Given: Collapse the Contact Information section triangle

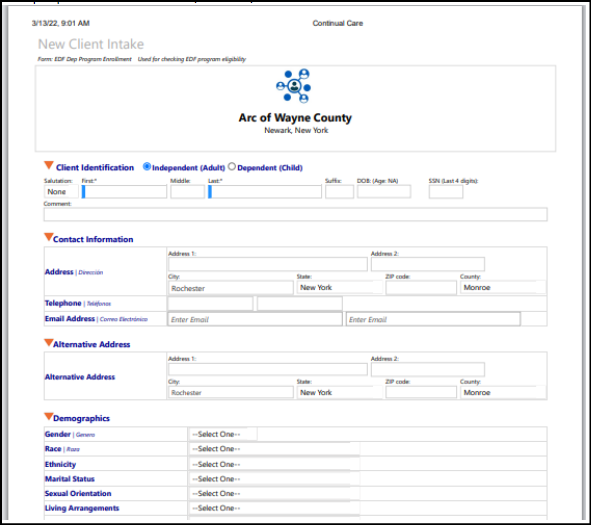Looking at the screenshot, I should (49, 237).
